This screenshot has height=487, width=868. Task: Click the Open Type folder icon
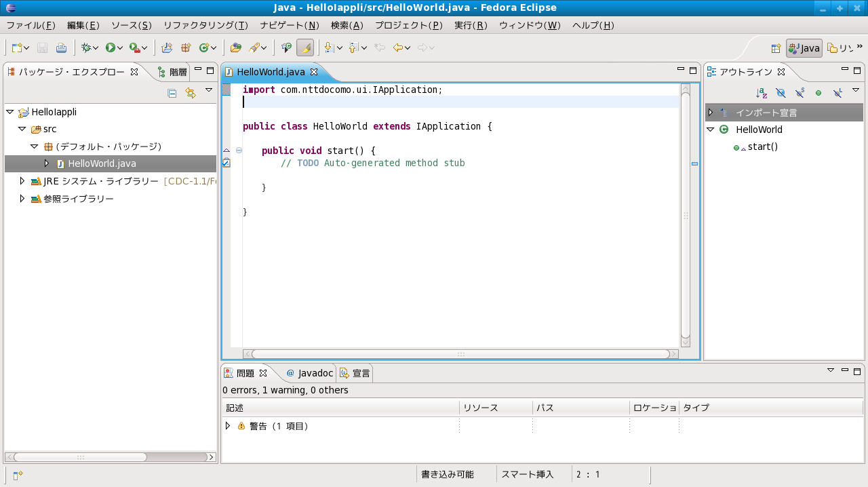tap(235, 47)
